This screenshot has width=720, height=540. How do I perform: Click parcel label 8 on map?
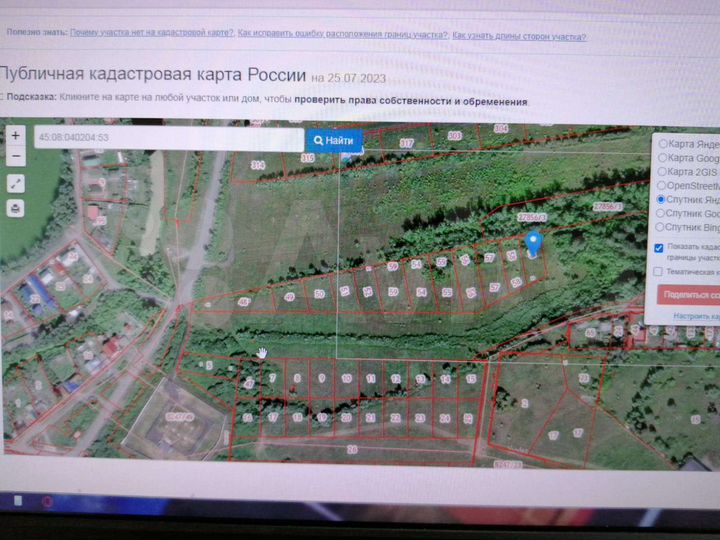297,378
